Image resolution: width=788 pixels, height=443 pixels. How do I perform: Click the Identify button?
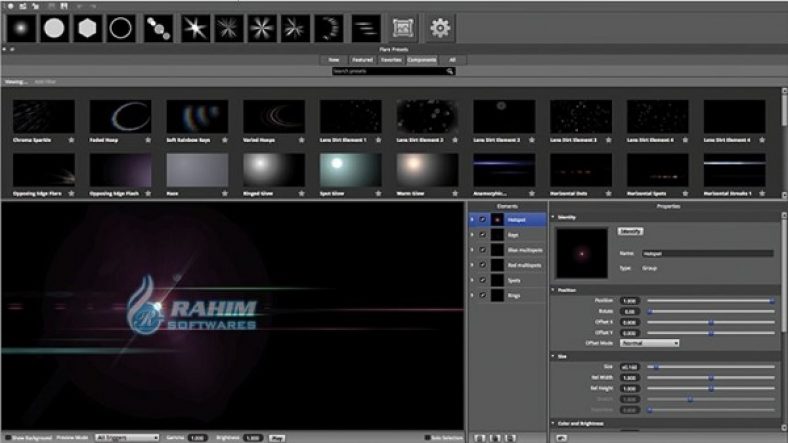tap(630, 231)
